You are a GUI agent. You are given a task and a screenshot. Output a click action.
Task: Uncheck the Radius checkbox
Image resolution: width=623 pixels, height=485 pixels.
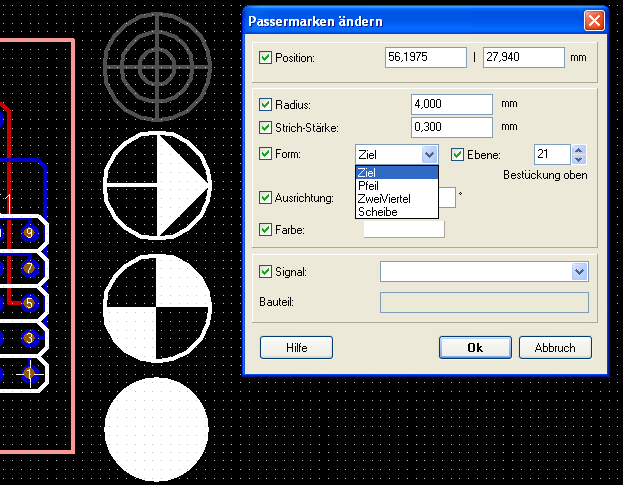click(x=265, y=104)
